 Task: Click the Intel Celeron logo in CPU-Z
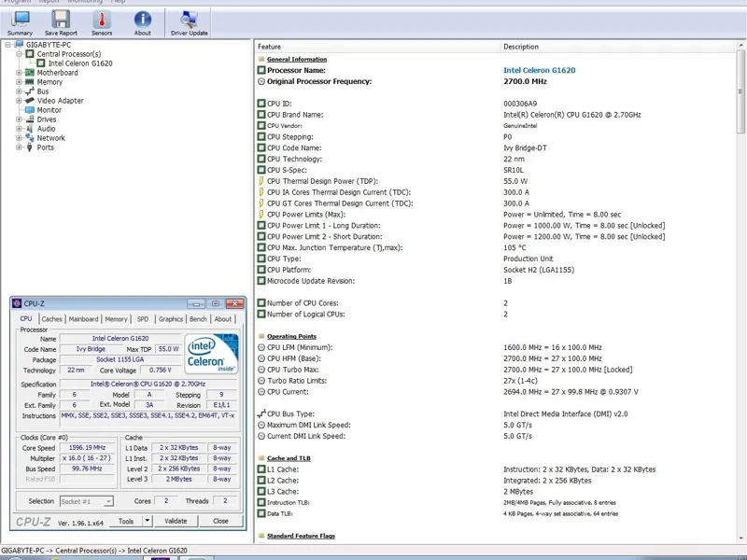pyautogui.click(x=210, y=355)
